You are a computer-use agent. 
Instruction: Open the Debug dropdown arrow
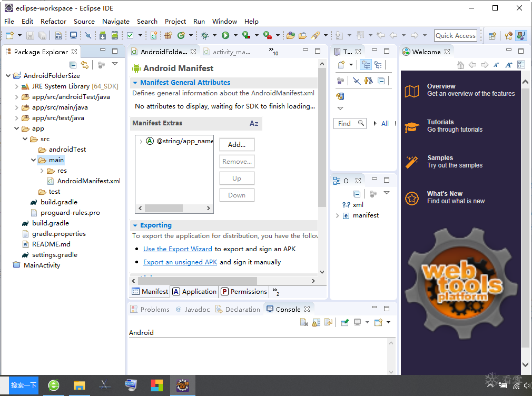point(214,35)
